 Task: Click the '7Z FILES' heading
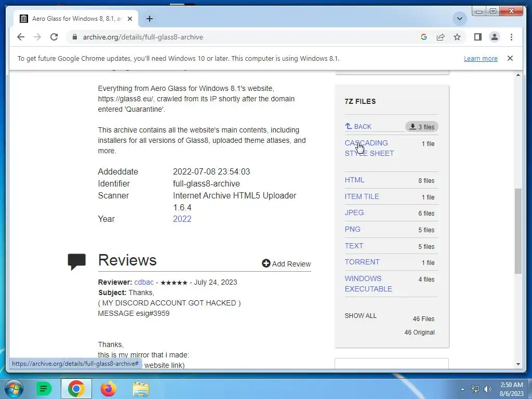point(361,101)
